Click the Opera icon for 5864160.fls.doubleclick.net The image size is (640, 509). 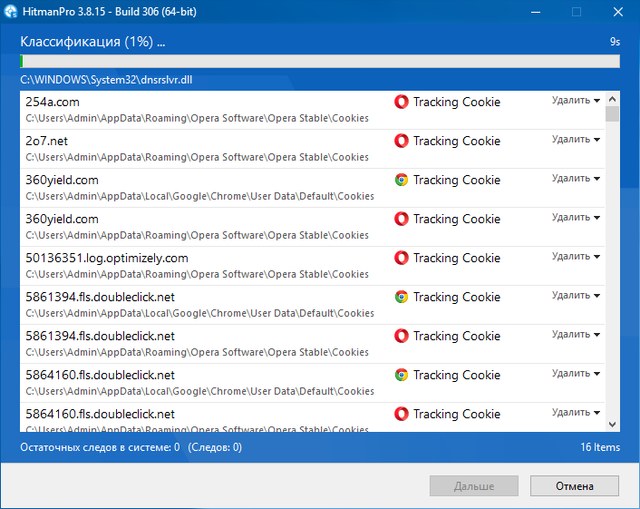click(401, 414)
